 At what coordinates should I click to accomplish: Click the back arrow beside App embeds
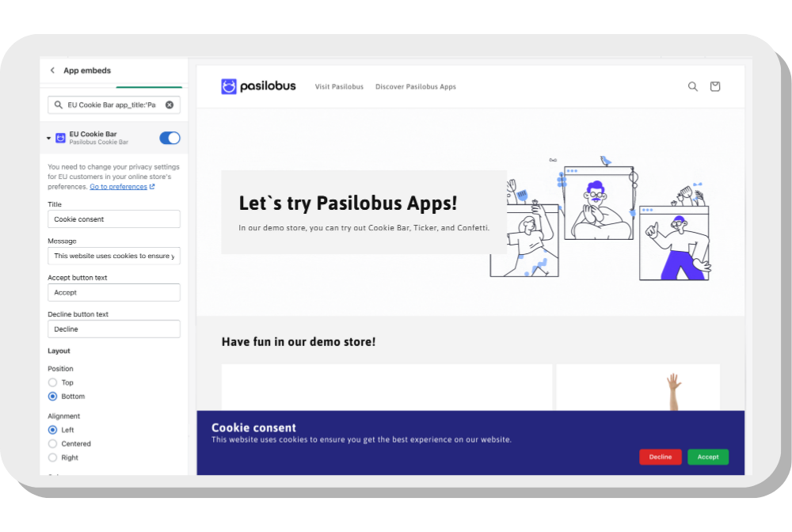52,70
